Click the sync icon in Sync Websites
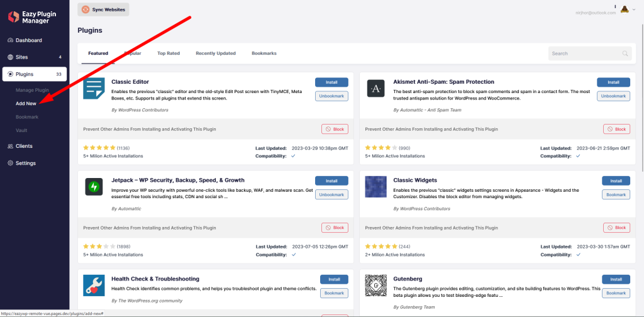 pyautogui.click(x=86, y=9)
